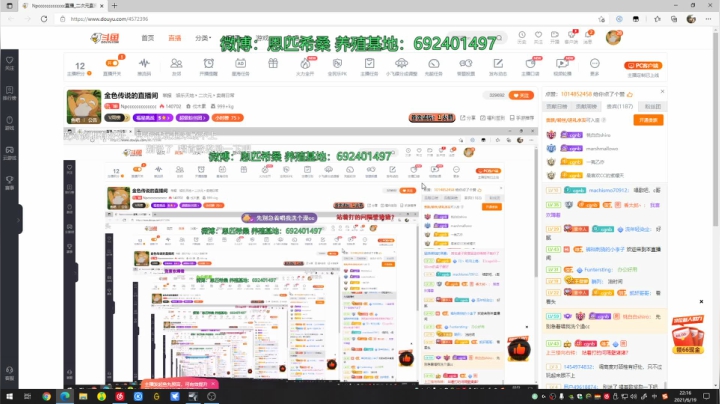Open the more ellipsis icon in streamer toolbar
The height and width of the screenshot is (404, 720).
[595, 63]
